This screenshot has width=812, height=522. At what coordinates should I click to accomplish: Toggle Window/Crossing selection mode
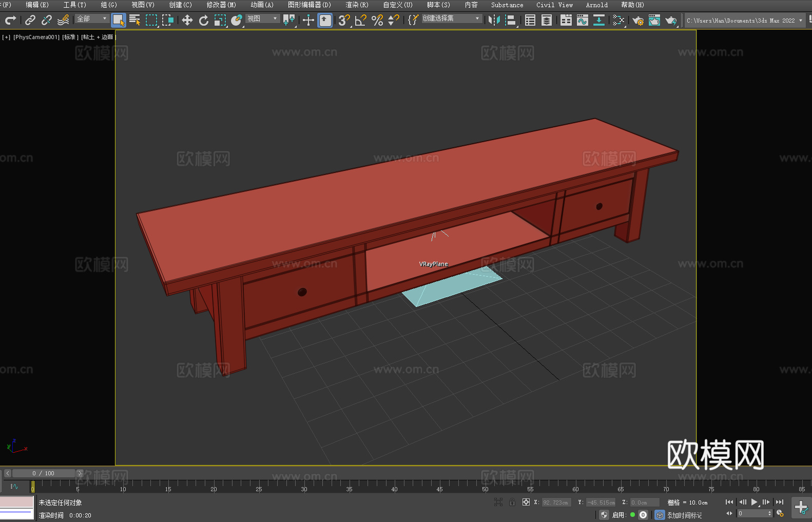click(x=168, y=20)
